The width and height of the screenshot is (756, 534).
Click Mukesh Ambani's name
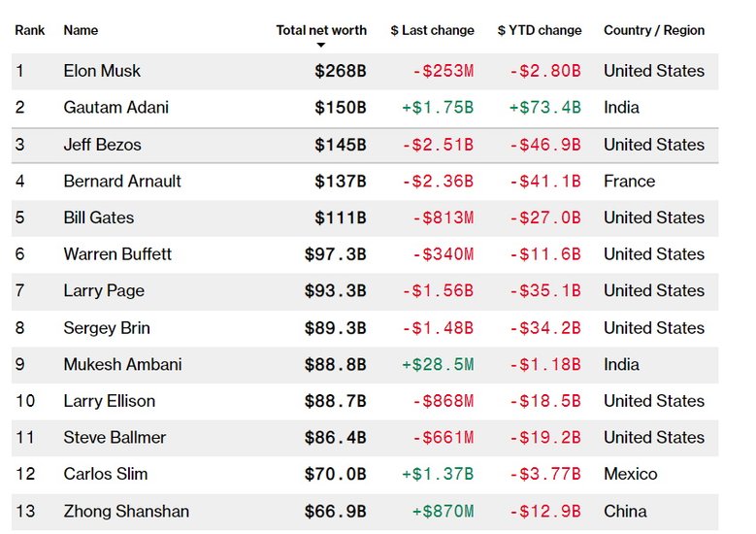coord(122,364)
